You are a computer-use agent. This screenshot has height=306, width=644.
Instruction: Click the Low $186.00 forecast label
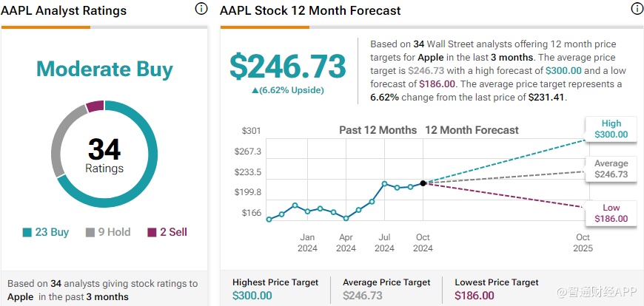tap(611, 213)
